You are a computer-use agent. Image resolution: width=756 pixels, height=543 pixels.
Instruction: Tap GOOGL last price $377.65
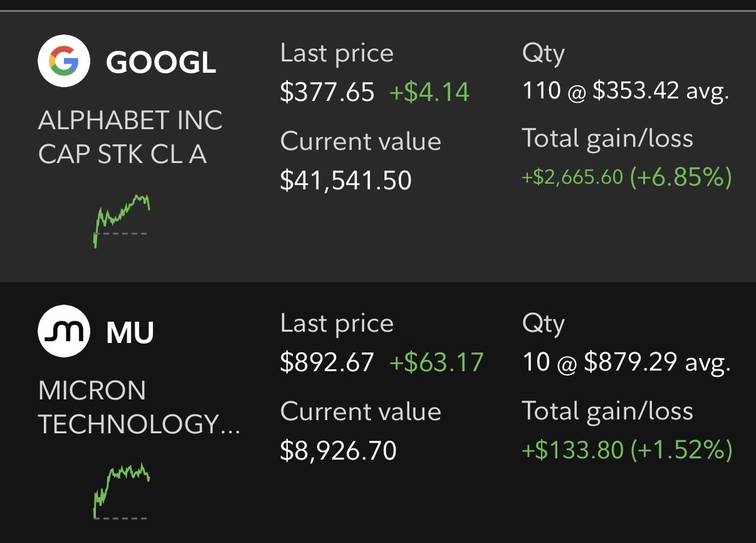pos(327,92)
